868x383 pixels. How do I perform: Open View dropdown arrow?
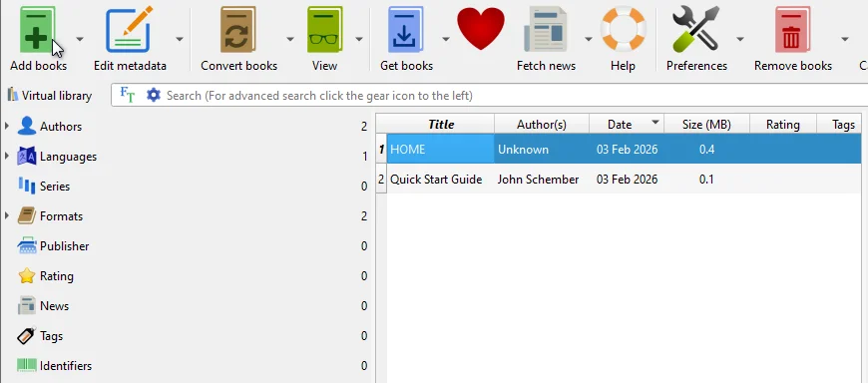(359, 39)
